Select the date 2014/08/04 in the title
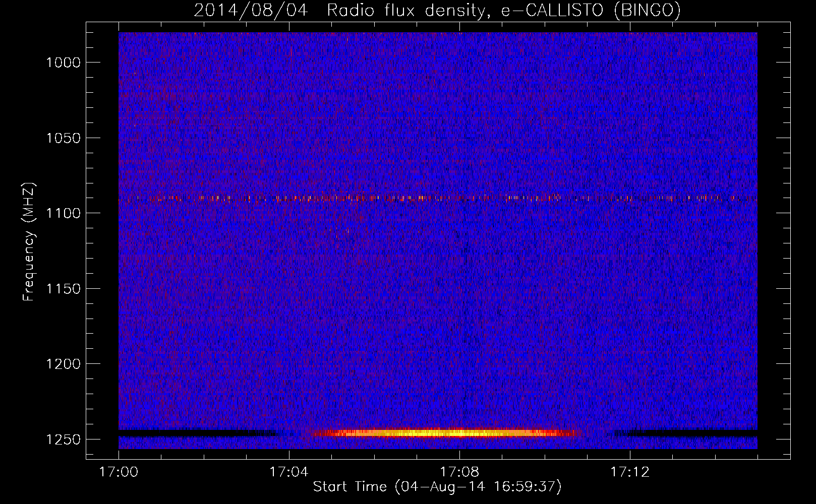 point(251,11)
